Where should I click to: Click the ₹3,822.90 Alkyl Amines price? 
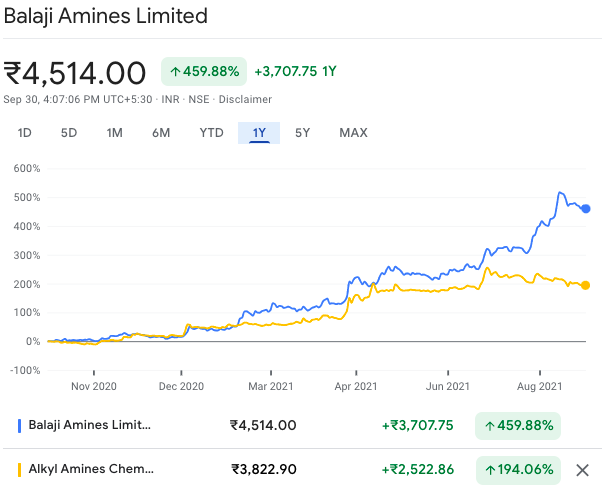tap(264, 469)
